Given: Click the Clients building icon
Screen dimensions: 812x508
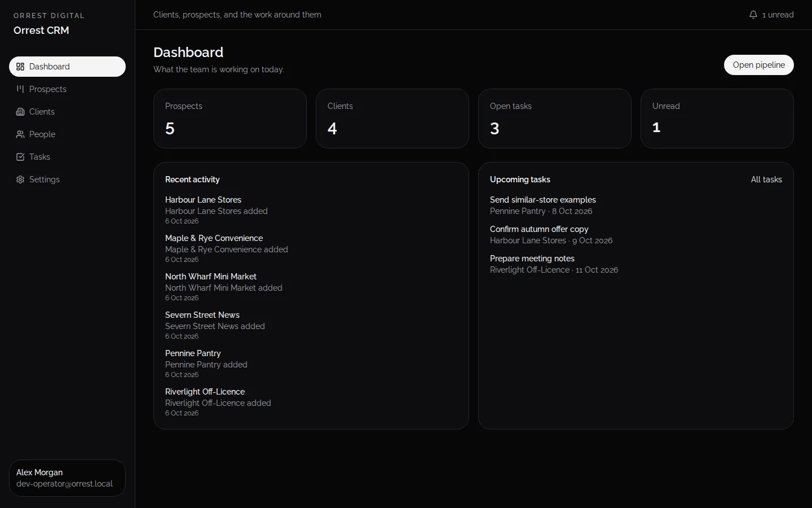Looking at the screenshot, I should [x=20, y=112].
